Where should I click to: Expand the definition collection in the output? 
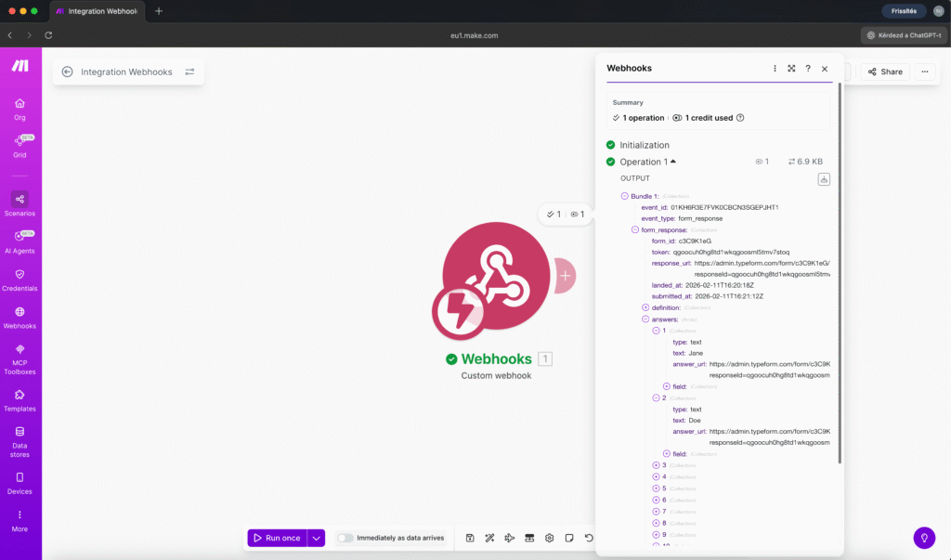coord(645,307)
